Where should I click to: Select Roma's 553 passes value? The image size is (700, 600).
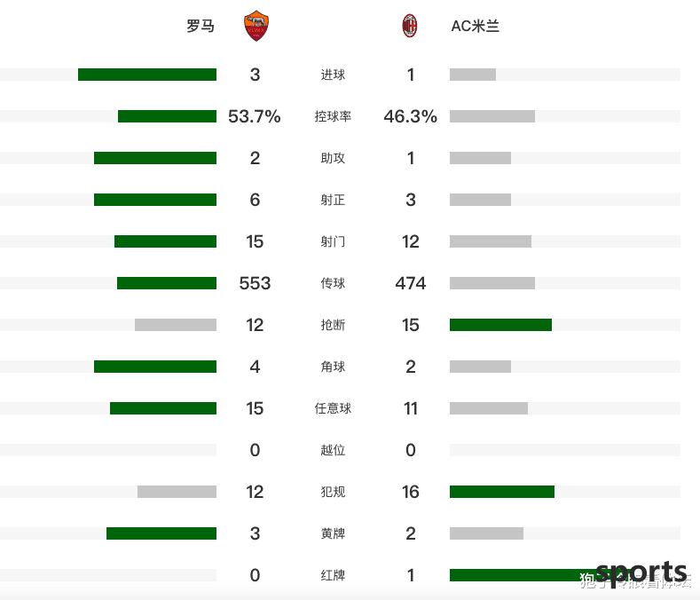click(x=255, y=283)
